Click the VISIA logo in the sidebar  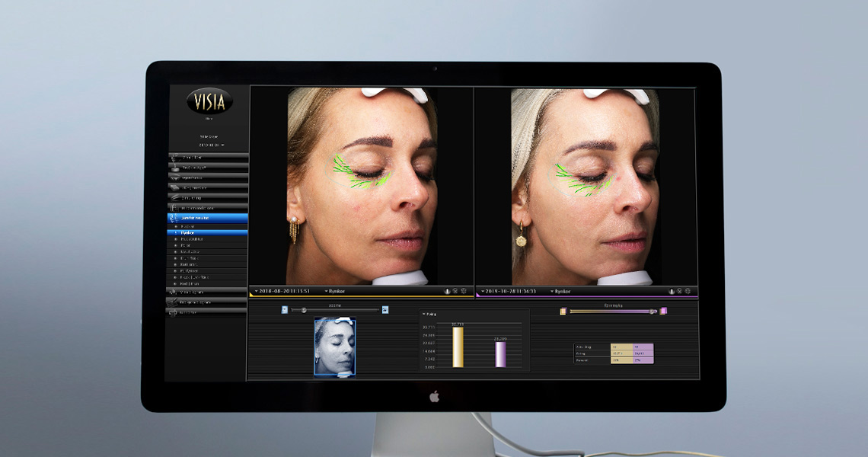pos(209,101)
